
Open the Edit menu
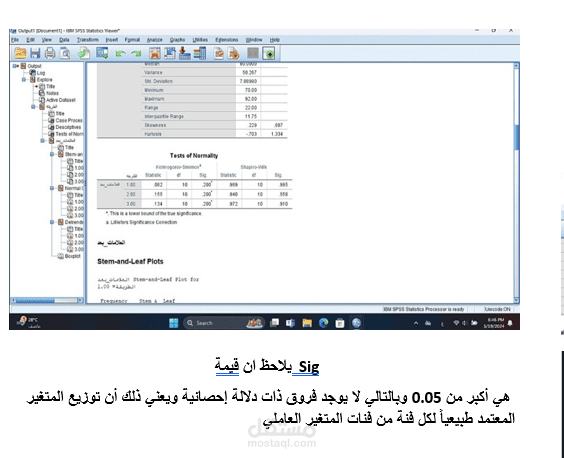pos(31,40)
